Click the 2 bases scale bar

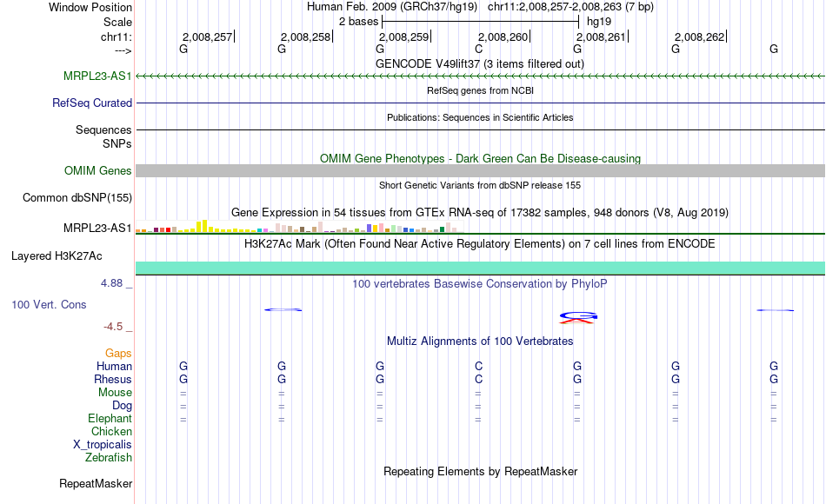[480, 22]
